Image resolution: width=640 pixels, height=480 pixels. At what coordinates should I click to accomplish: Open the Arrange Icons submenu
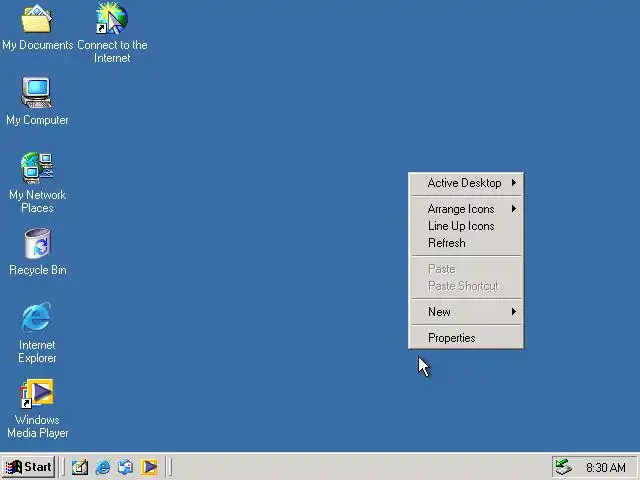tap(466, 209)
